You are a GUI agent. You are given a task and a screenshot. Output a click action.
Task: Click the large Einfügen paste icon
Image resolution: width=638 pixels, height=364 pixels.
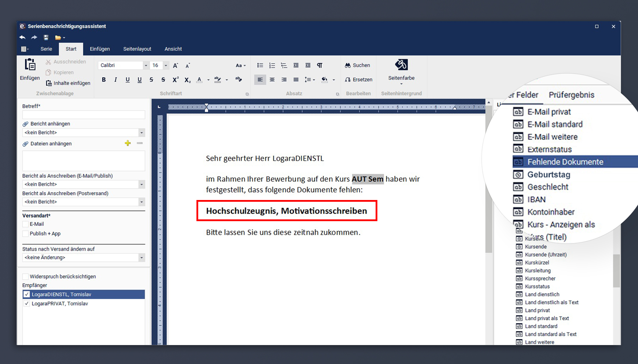30,65
